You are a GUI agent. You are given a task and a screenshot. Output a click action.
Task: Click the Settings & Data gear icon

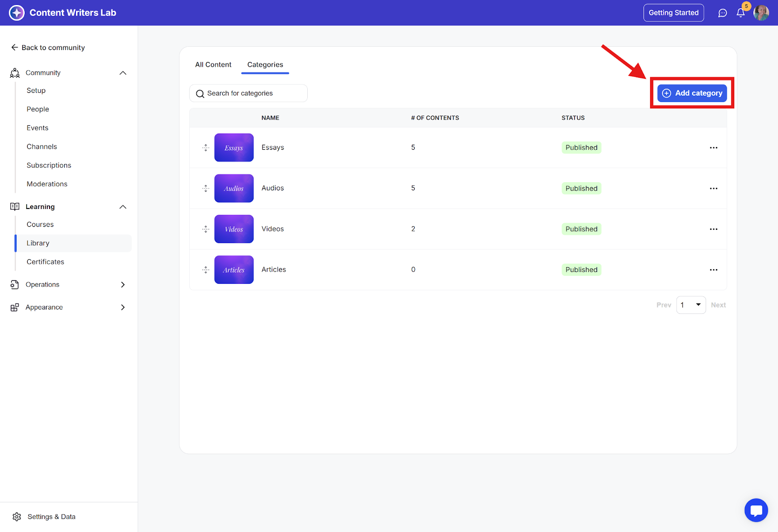tap(17, 517)
